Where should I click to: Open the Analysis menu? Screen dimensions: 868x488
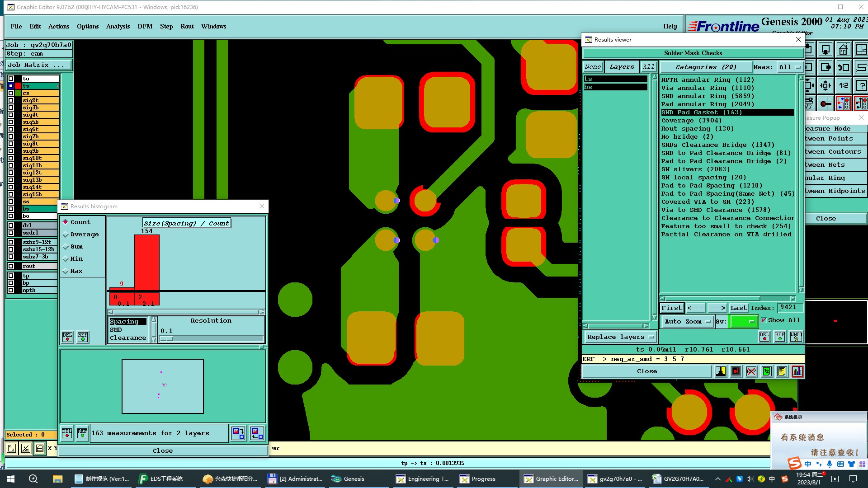(118, 26)
